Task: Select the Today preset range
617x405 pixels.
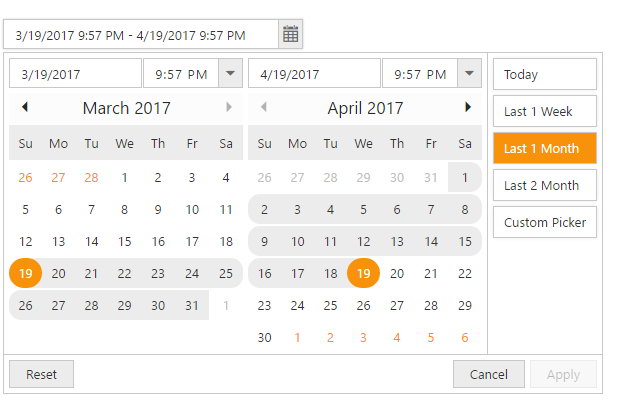Action: click(544, 74)
